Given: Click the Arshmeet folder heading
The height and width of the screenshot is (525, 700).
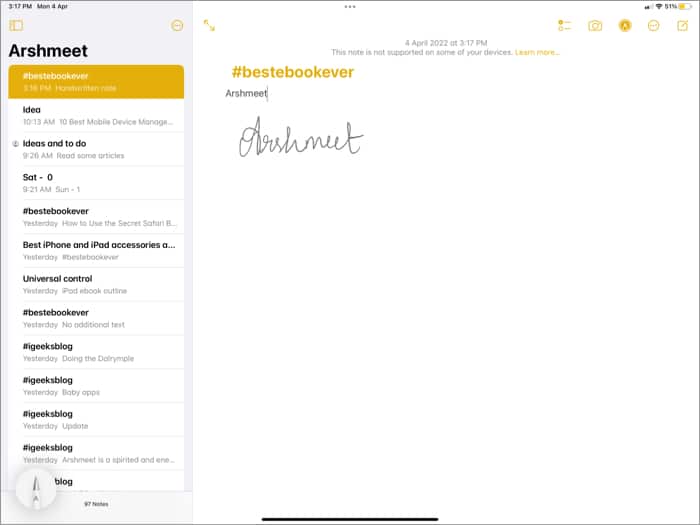Looking at the screenshot, I should tap(48, 50).
